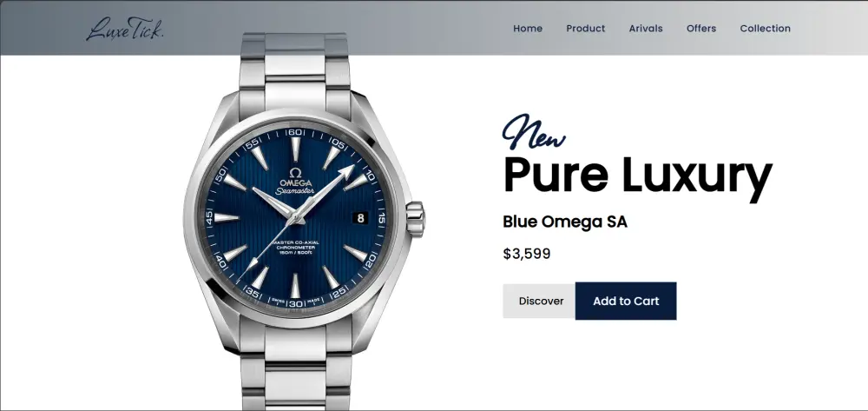This screenshot has width=868, height=411.
Task: Select the Arivals navigation link
Action: (x=646, y=29)
